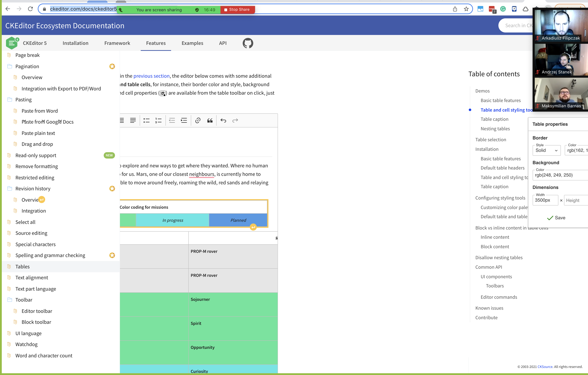Viewport: 588px width, 375px height.
Task: Open the Grammarly extension icon
Action: (503, 9)
